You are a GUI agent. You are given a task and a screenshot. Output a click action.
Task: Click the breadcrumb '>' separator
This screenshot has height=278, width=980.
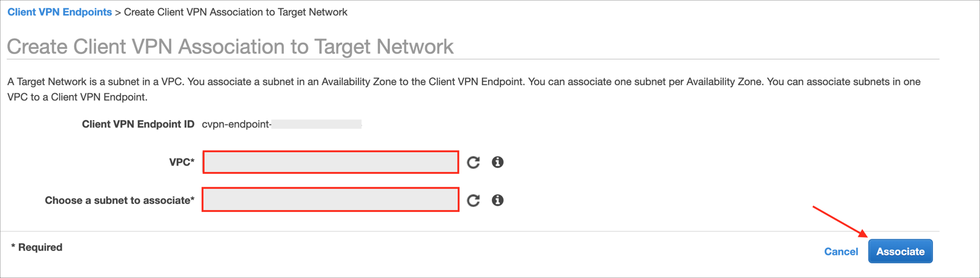(x=118, y=12)
